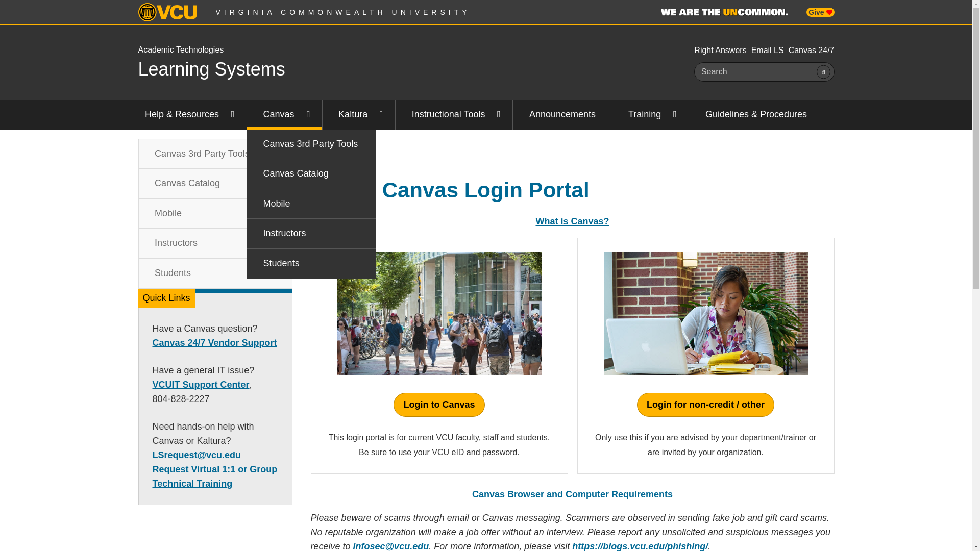Click Login for non-credit / other button
Image resolution: width=980 pixels, height=551 pixels.
(x=705, y=405)
